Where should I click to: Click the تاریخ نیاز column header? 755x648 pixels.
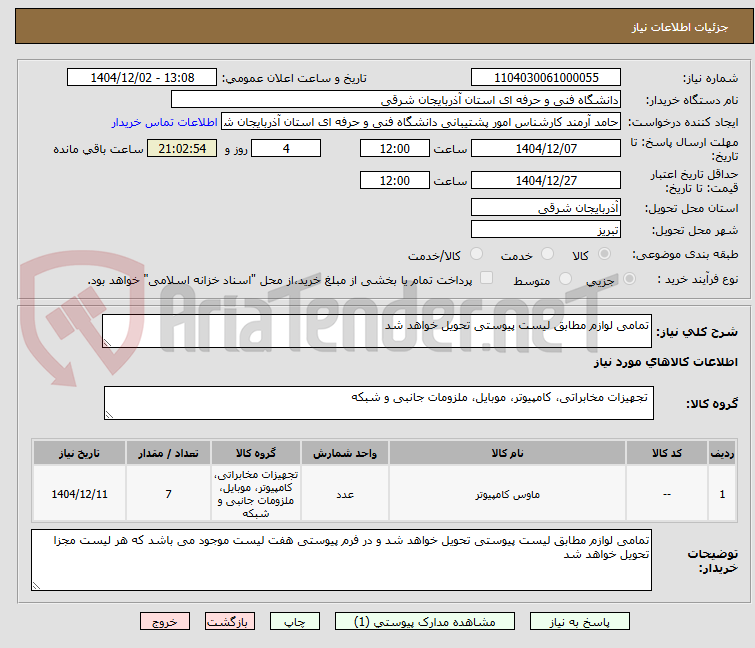(79, 453)
